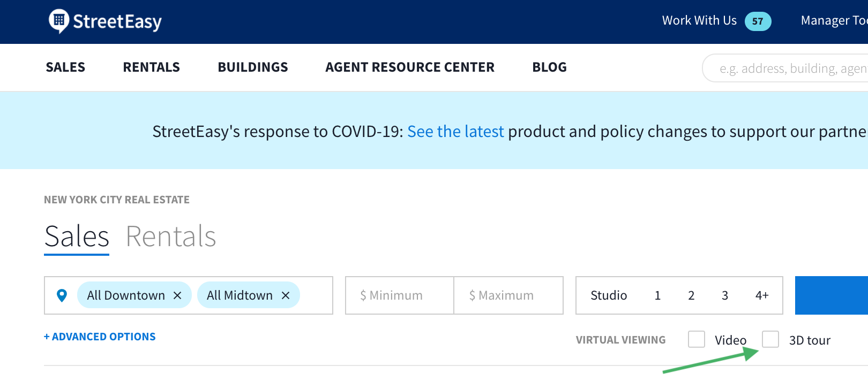
Task: Select the 2 bedroom option
Action: pos(691,295)
